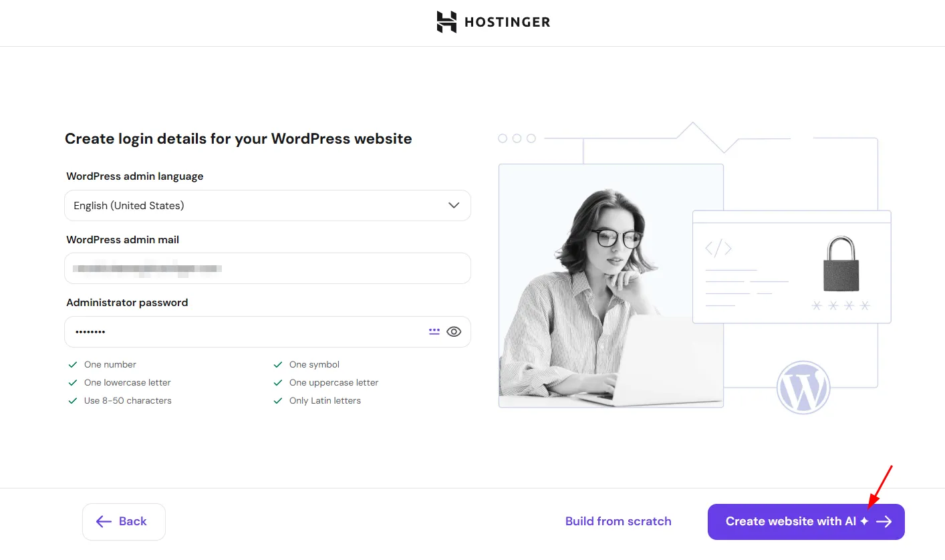Select the English (United States) value

coord(129,206)
